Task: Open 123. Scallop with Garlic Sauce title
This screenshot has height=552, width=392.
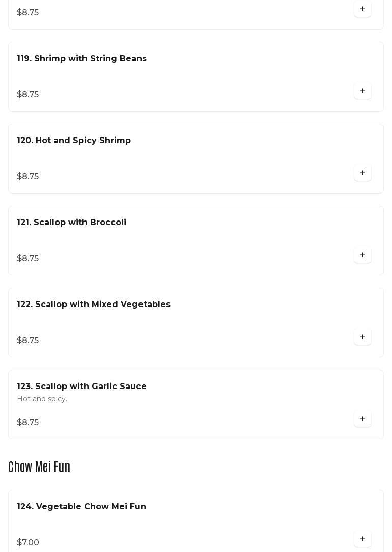Action: point(82,387)
